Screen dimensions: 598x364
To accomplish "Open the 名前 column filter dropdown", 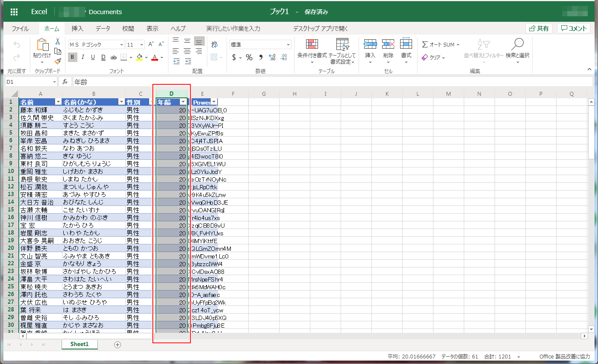I will click(x=58, y=102).
